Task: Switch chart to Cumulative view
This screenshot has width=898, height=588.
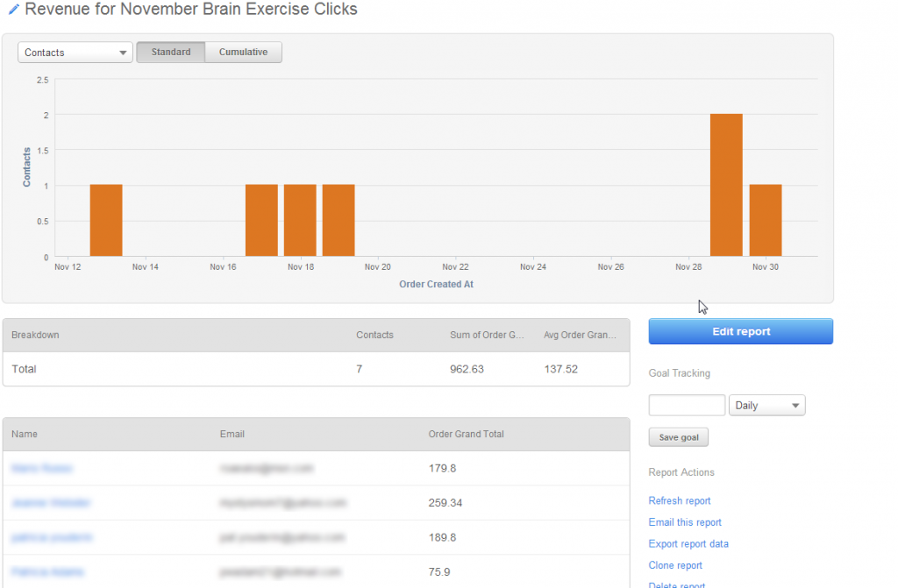Action: (x=243, y=53)
